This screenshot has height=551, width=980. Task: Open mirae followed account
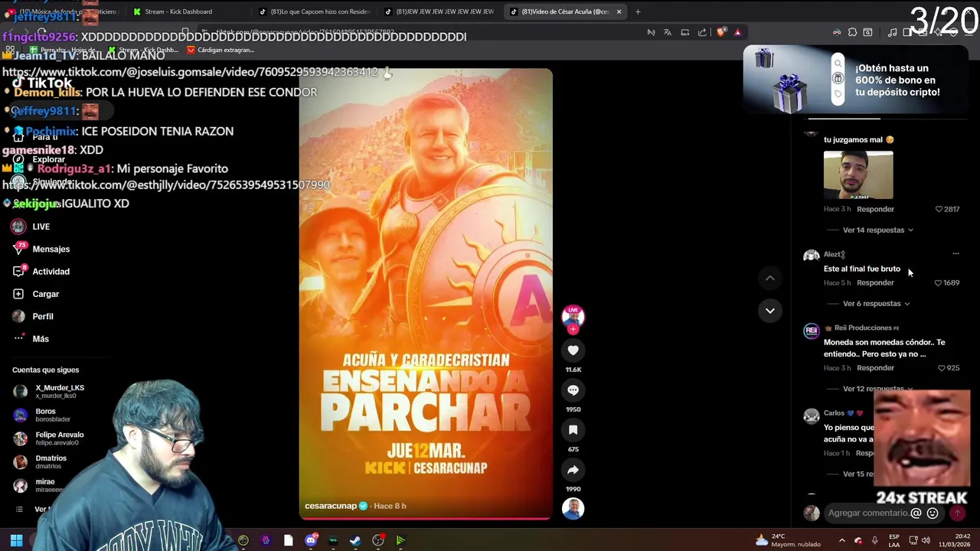(38, 485)
